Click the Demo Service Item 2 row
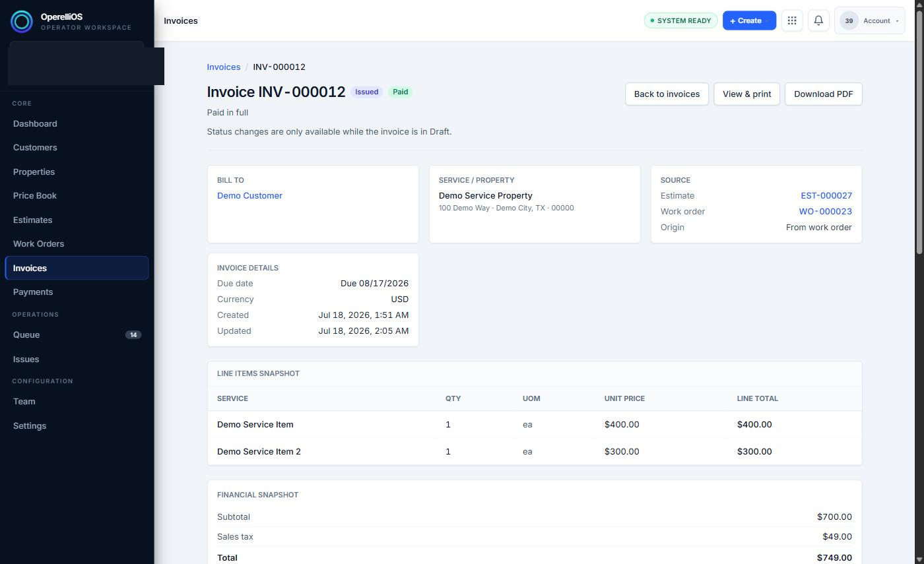The height and width of the screenshot is (564, 924). [x=535, y=451]
